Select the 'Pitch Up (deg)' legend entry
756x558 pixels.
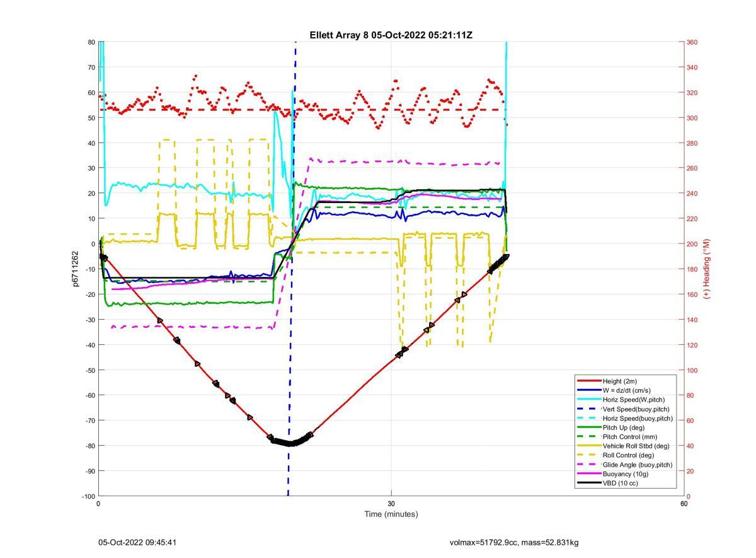click(x=624, y=427)
